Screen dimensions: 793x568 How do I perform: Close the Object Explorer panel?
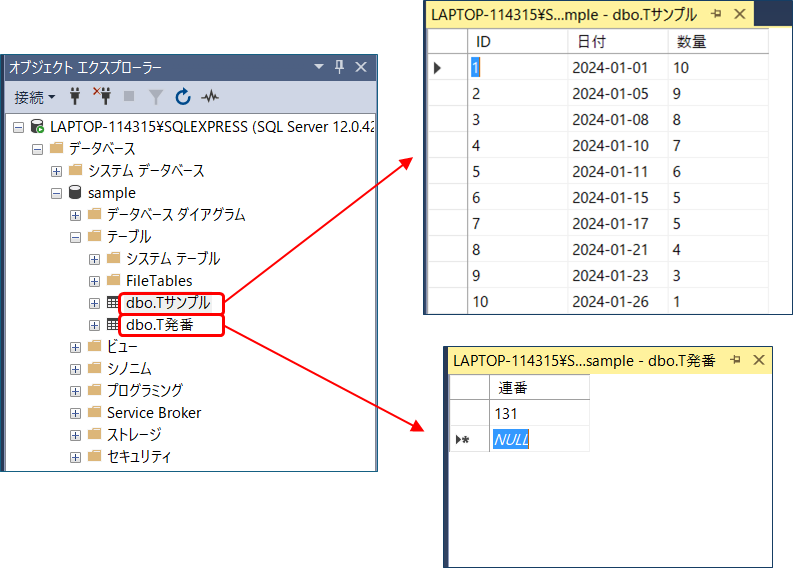pyautogui.click(x=361, y=67)
